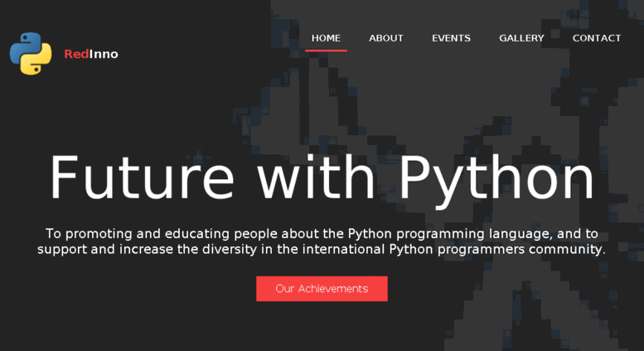Open the RedInno brand link
This screenshot has height=351, width=644.
[91, 54]
